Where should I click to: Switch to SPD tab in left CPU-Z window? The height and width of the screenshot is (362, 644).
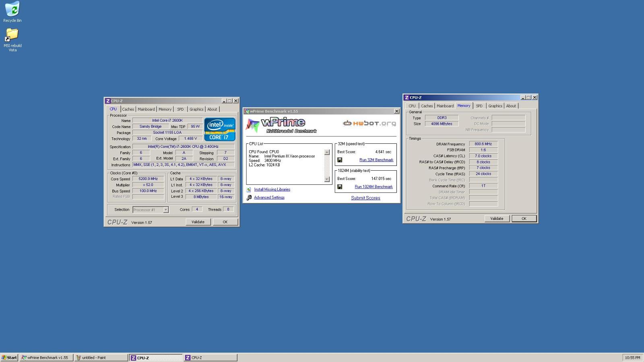(x=180, y=110)
